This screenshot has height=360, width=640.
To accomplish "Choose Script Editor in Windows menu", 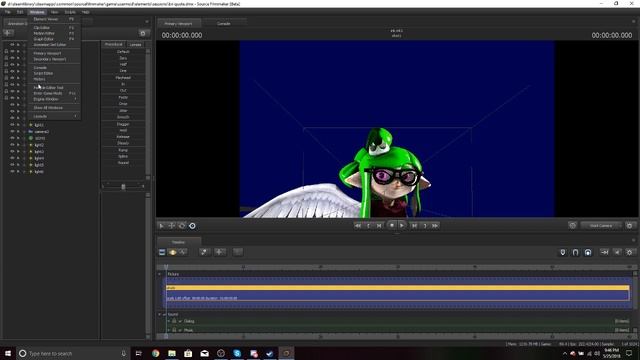I will (54, 73).
